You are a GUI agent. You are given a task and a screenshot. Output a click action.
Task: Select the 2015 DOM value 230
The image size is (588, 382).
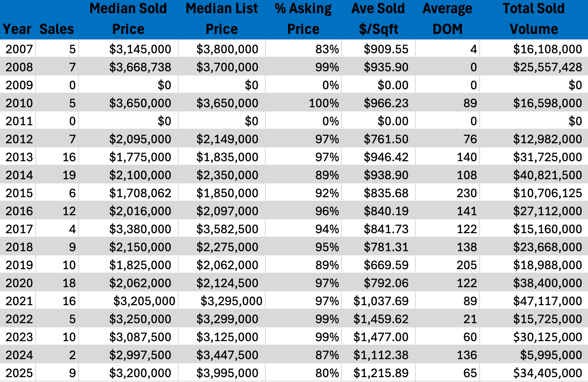point(467,193)
